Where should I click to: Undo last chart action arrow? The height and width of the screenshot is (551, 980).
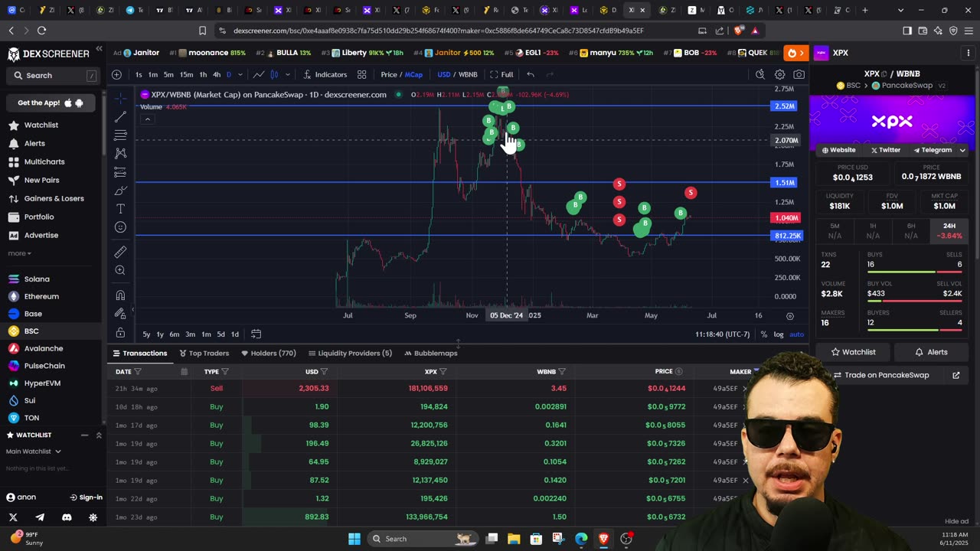click(x=531, y=74)
